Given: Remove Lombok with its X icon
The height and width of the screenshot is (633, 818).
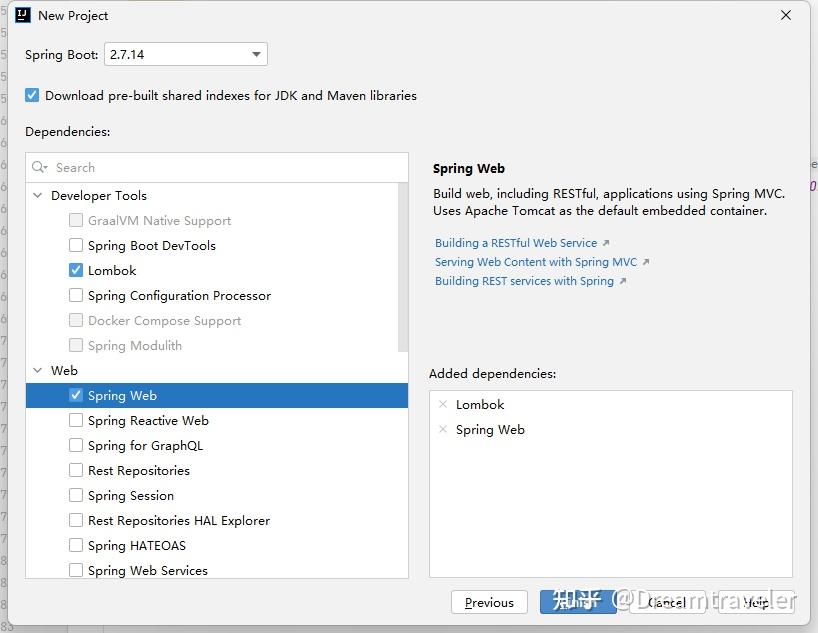Looking at the screenshot, I should 443,404.
